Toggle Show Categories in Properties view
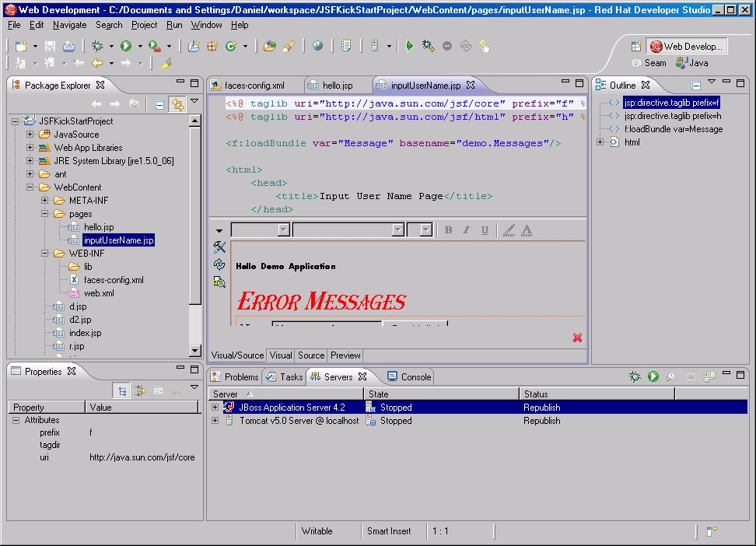756x546 pixels. pos(121,390)
